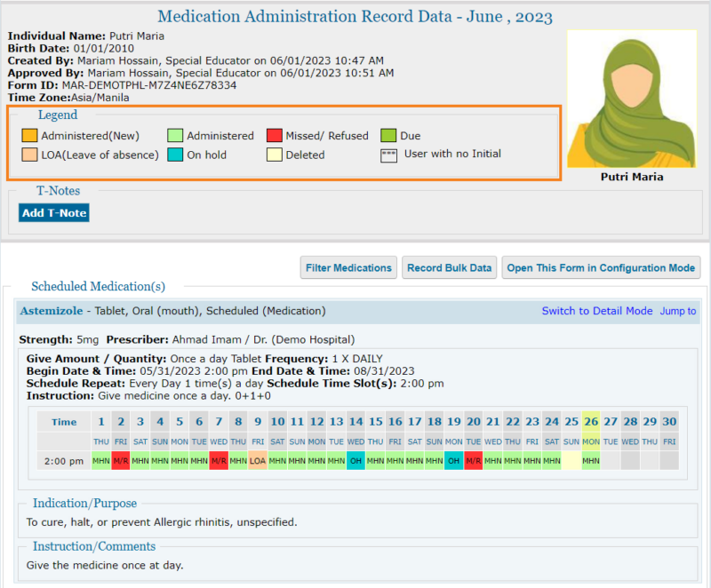Click the orange Administered(New) legend swatch
The width and height of the screenshot is (711, 588).
[29, 136]
